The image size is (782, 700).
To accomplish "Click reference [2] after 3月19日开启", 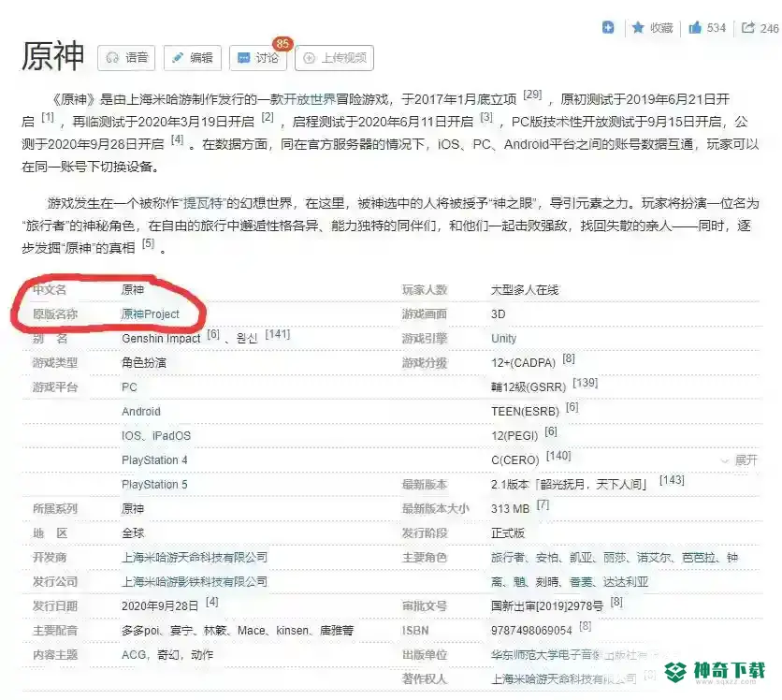I will pos(268,117).
